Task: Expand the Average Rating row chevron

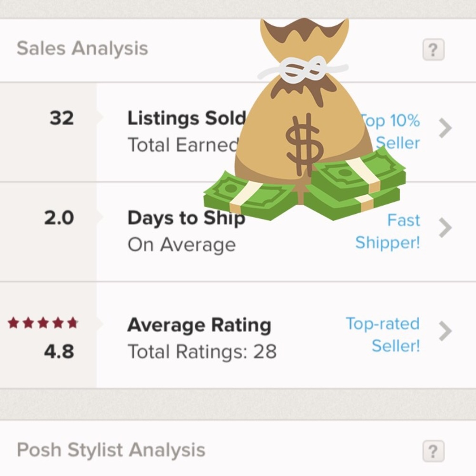Action: [445, 331]
